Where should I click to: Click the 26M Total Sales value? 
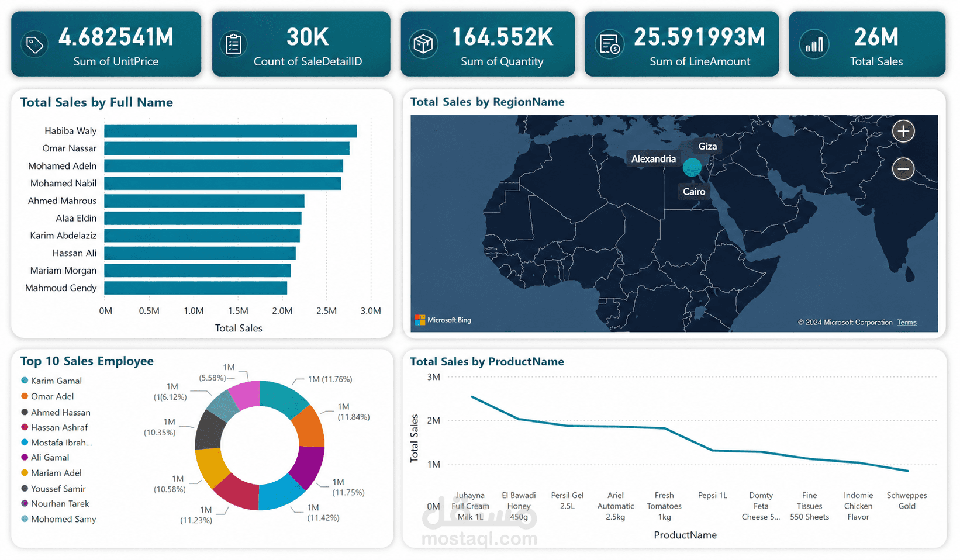[x=876, y=37]
